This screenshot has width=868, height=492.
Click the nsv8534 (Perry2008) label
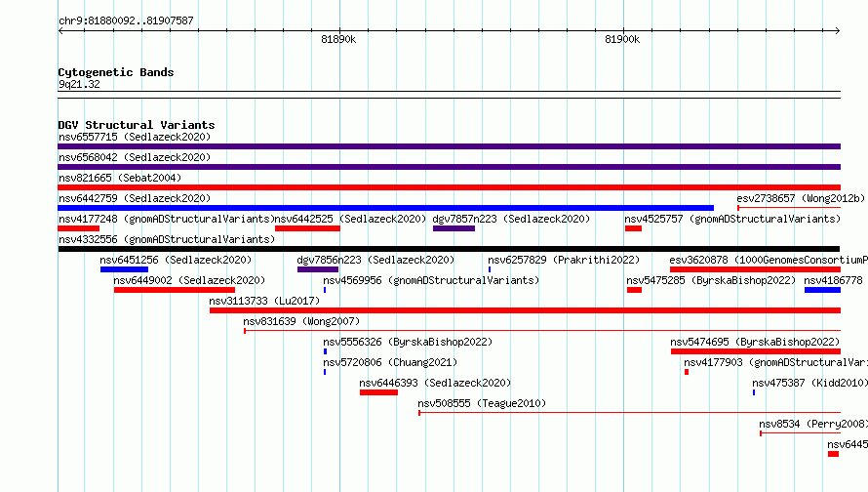pyautogui.click(x=813, y=424)
